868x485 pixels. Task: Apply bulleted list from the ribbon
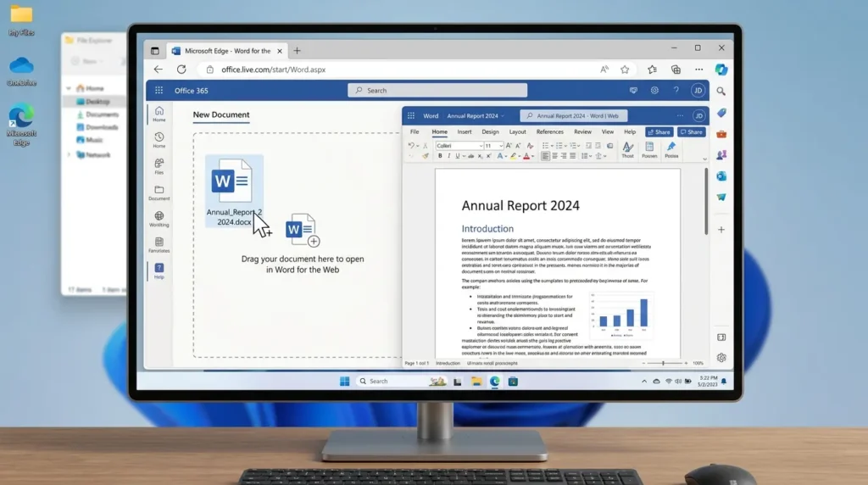(545, 146)
